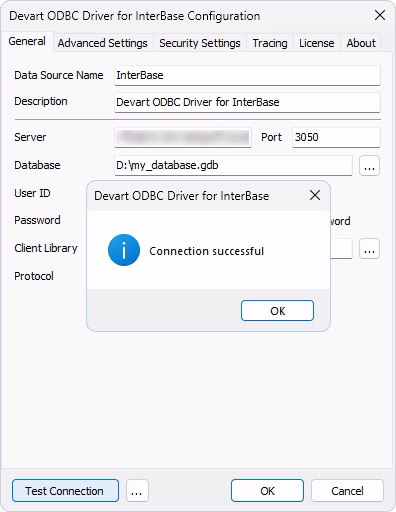
Task: Click the Description input field
Action: [x=247, y=102]
